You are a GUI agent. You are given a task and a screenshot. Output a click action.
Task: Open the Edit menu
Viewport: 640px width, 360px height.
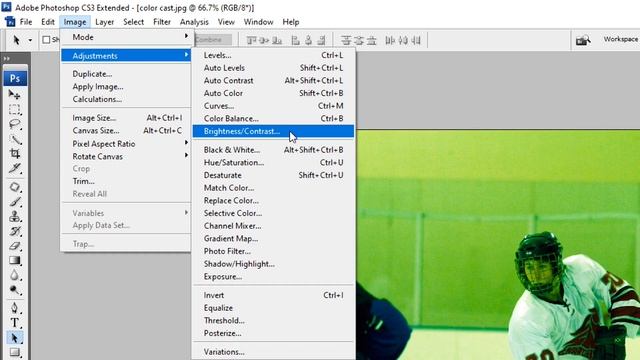pos(48,22)
